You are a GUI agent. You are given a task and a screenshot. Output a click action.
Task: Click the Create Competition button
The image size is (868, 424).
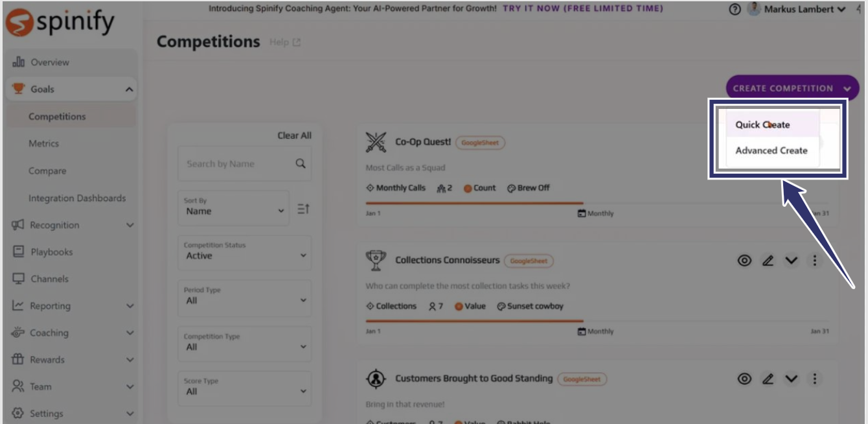[792, 88]
